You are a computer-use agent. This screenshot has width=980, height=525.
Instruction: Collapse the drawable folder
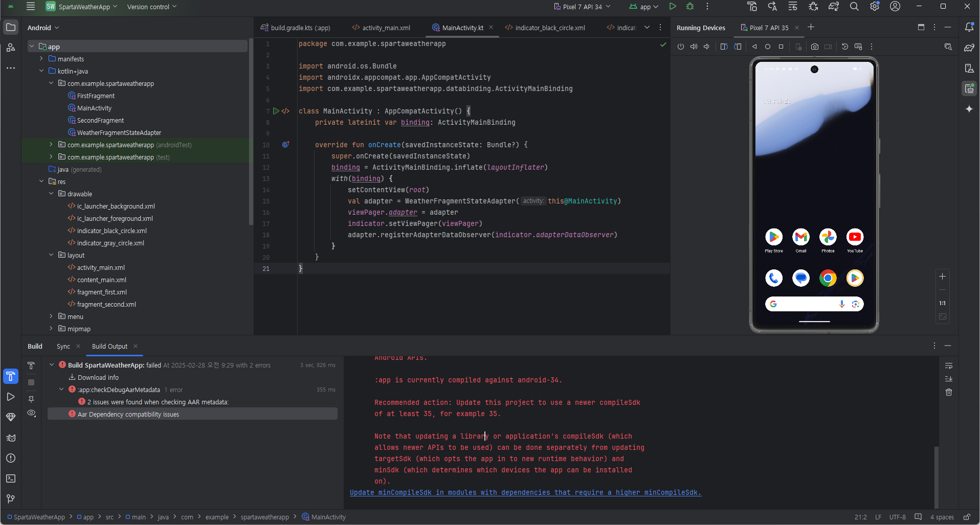[51, 194]
